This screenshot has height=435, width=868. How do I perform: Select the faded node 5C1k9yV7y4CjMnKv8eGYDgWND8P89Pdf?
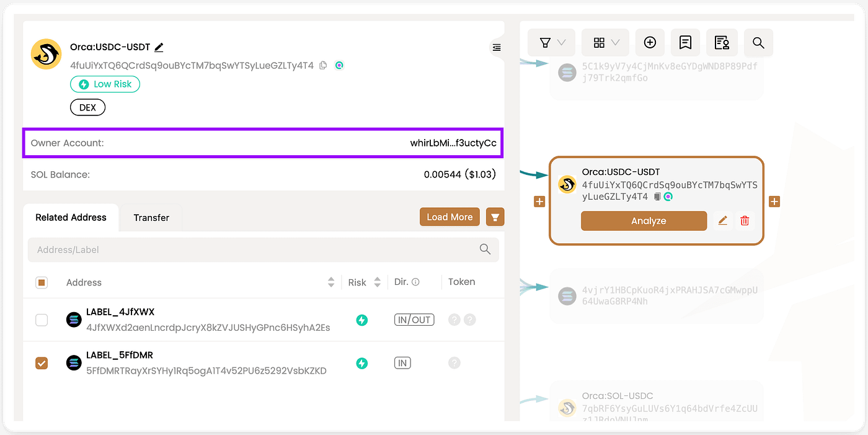point(656,73)
